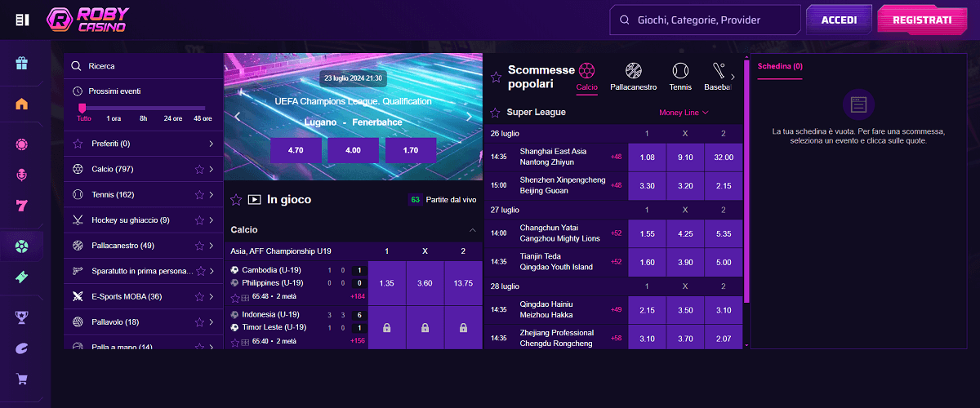The image size is (980, 408).
Task: Bet on Lugano at odds 4.70
Action: click(296, 150)
